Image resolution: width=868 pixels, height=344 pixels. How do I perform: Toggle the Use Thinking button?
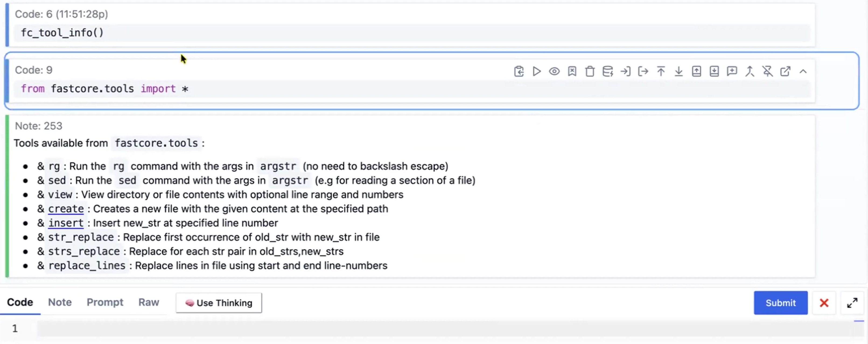[219, 303]
